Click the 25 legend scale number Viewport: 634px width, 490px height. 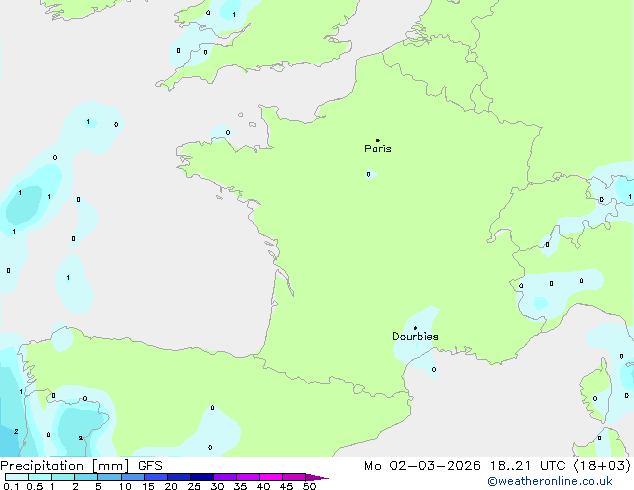click(x=194, y=486)
